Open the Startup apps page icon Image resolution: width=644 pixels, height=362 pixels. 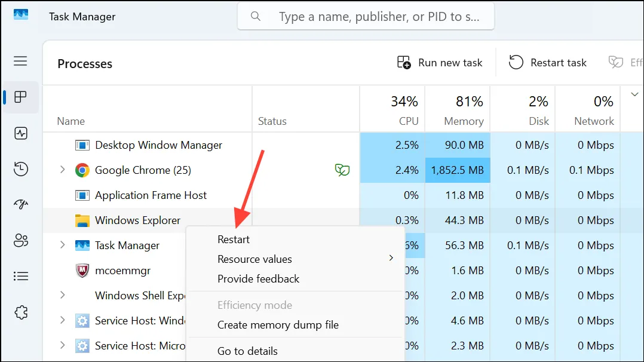click(20, 204)
